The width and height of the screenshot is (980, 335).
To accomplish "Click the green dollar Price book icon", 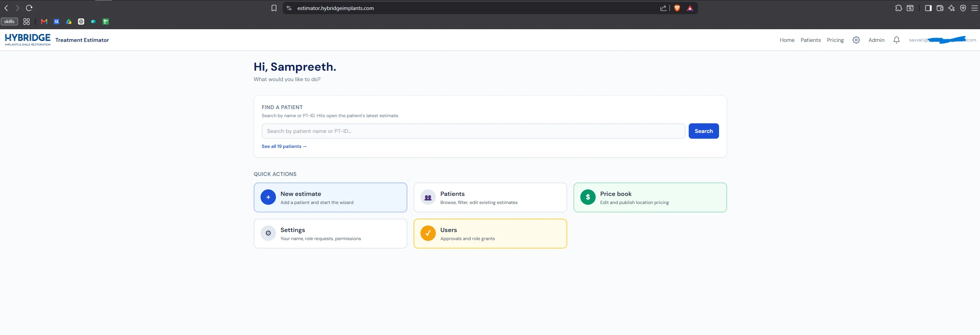I will pyautogui.click(x=588, y=197).
